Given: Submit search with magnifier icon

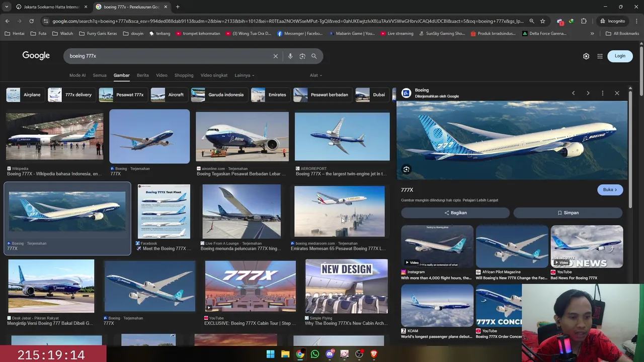Looking at the screenshot, I should pyautogui.click(x=314, y=56).
